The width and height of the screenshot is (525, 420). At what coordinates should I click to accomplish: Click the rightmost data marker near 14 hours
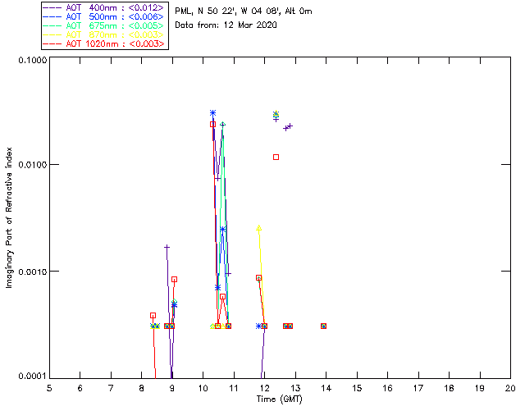[323, 326]
